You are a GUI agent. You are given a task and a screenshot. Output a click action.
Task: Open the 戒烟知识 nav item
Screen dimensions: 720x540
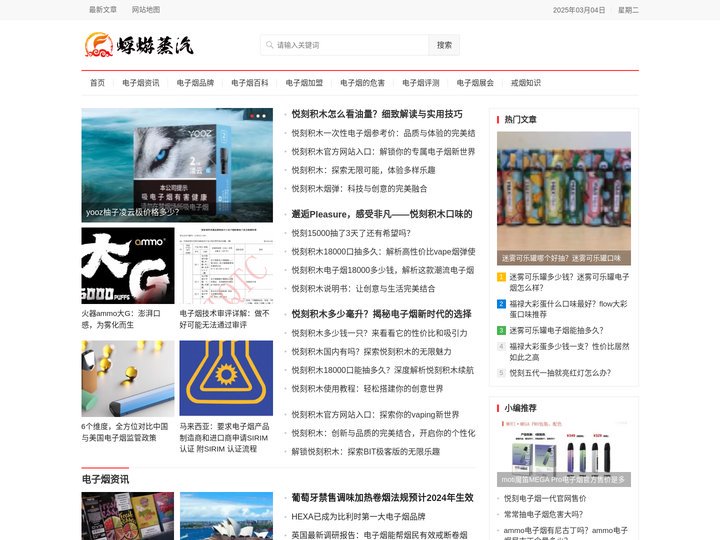526,83
